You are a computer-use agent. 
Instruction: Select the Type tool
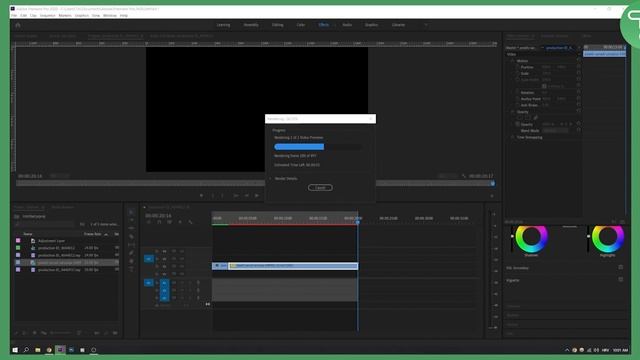(131, 269)
